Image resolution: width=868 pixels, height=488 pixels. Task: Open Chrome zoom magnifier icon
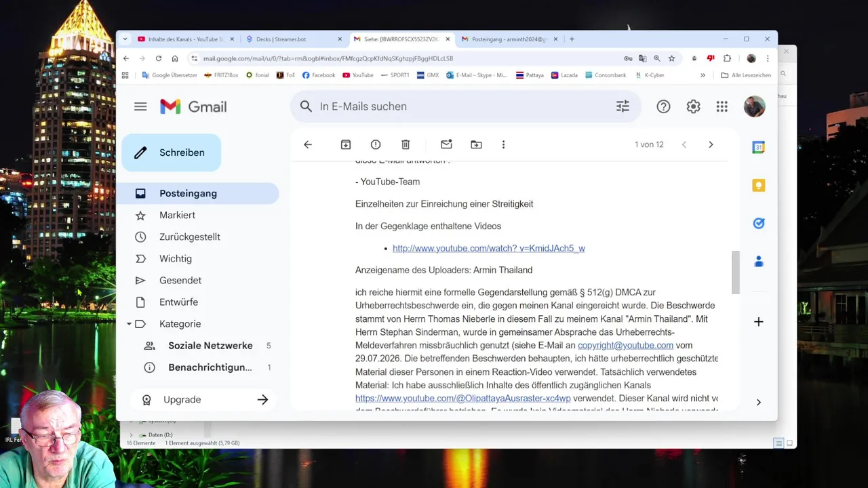657,58
